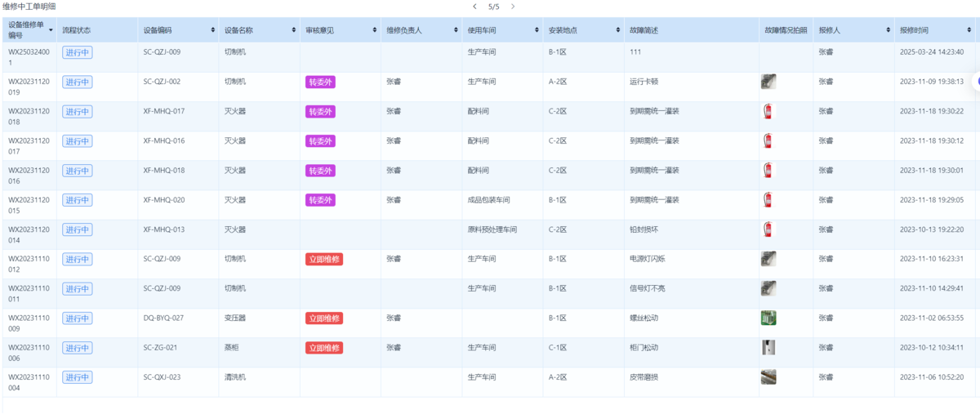Click 进行中 status in SC-QZJ-002 row
Viewport: 980px width, 414px height.
[x=78, y=82]
